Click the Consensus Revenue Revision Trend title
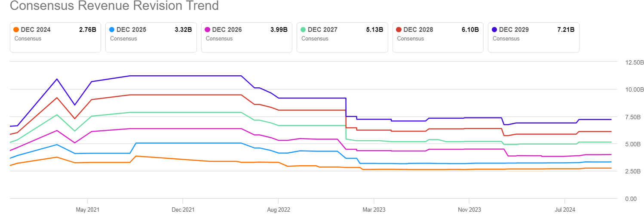The height and width of the screenshot is (222, 644). [x=114, y=6]
